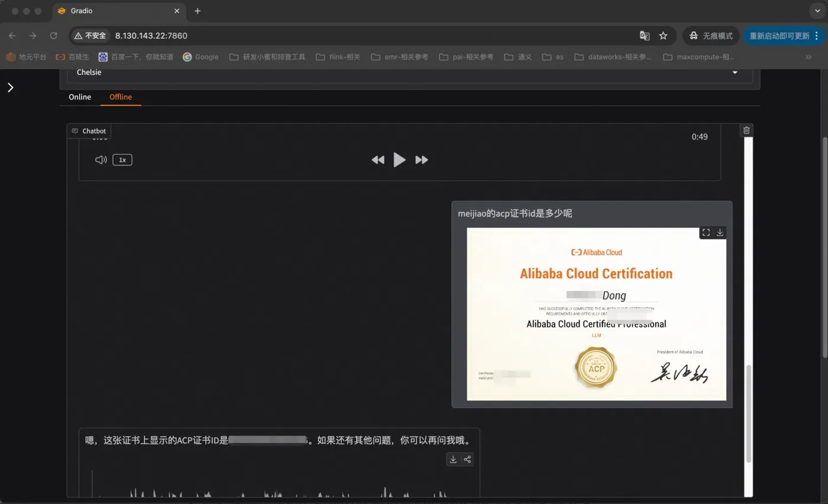Click the browser forward arrow
Viewport: 828px width, 504px height.
pos(33,35)
